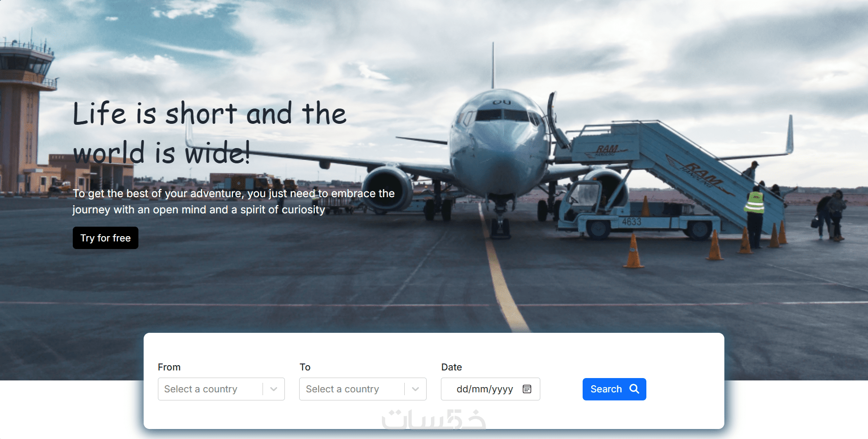
Task: Click the RAM boarding stairs in photo
Action: [675, 171]
